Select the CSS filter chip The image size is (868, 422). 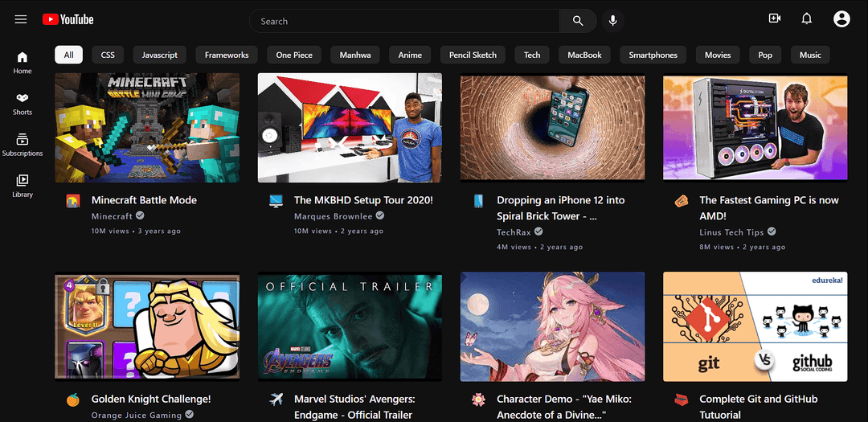tap(108, 55)
